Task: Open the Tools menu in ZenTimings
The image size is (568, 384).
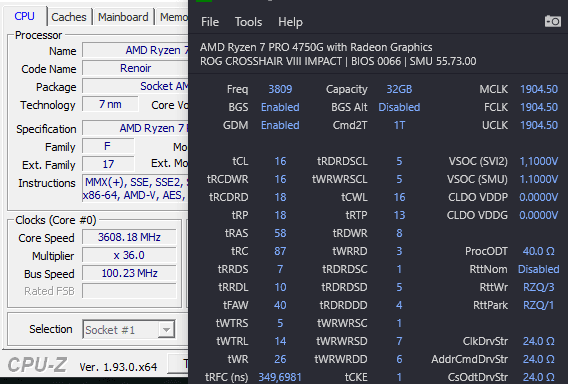Action: 248,22
